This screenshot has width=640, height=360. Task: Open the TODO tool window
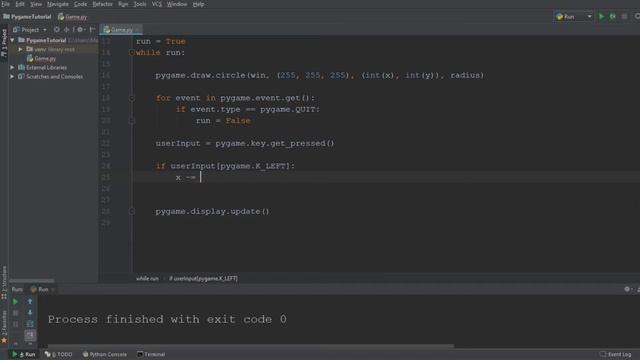coord(59,354)
